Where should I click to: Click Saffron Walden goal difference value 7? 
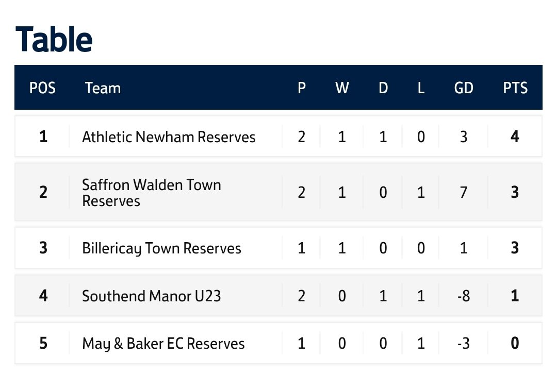tap(464, 192)
